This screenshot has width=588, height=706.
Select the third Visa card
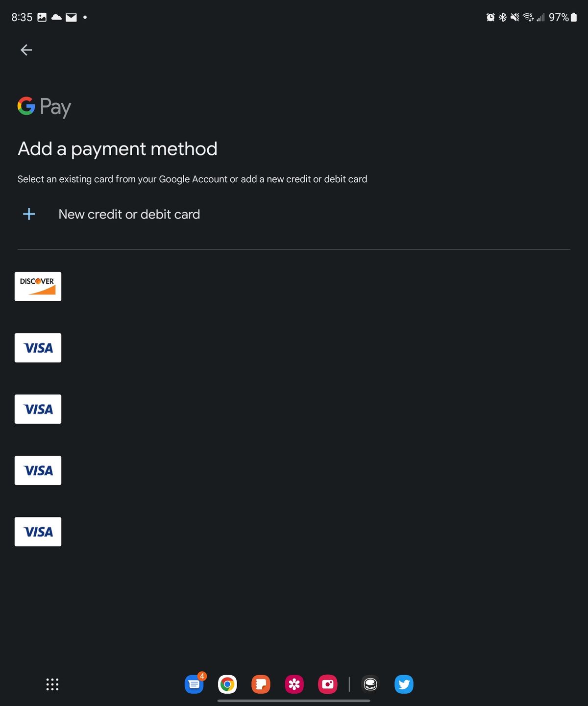(38, 470)
